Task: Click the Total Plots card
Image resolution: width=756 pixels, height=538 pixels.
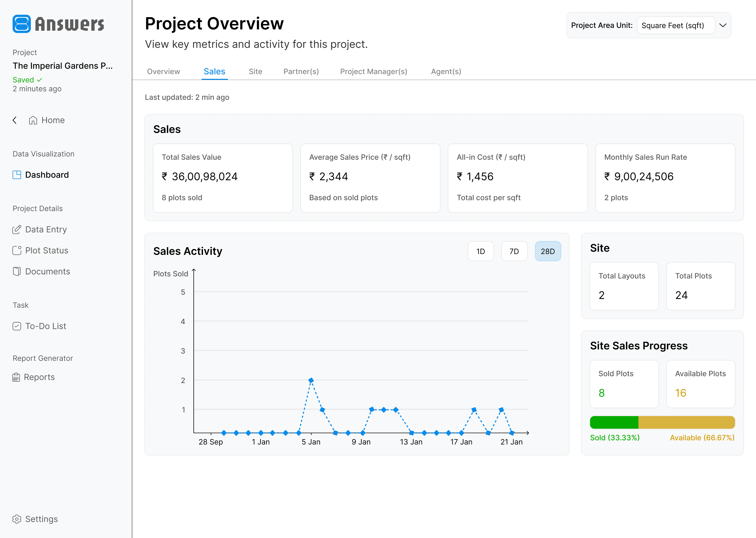Action: 701,286
